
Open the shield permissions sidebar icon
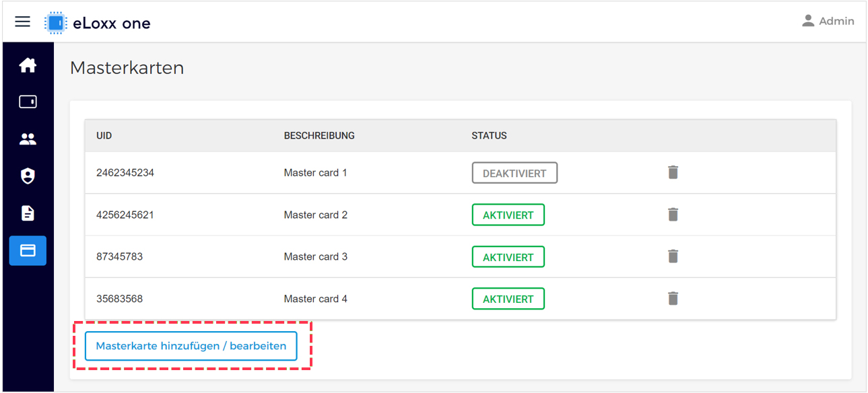[28, 176]
